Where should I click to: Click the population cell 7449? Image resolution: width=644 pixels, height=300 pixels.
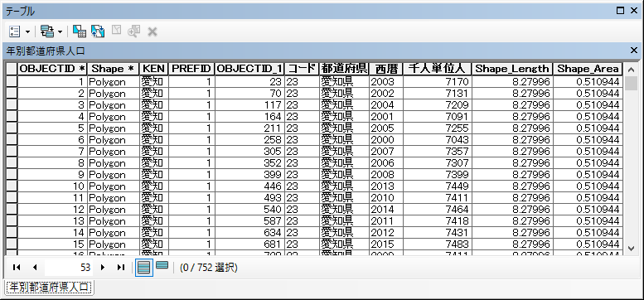tap(437, 186)
